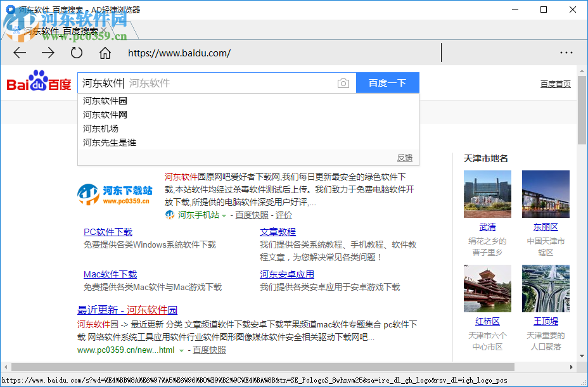This screenshot has height=387, width=588.
Task: Click the camera icon for image search
Action: [x=343, y=83]
